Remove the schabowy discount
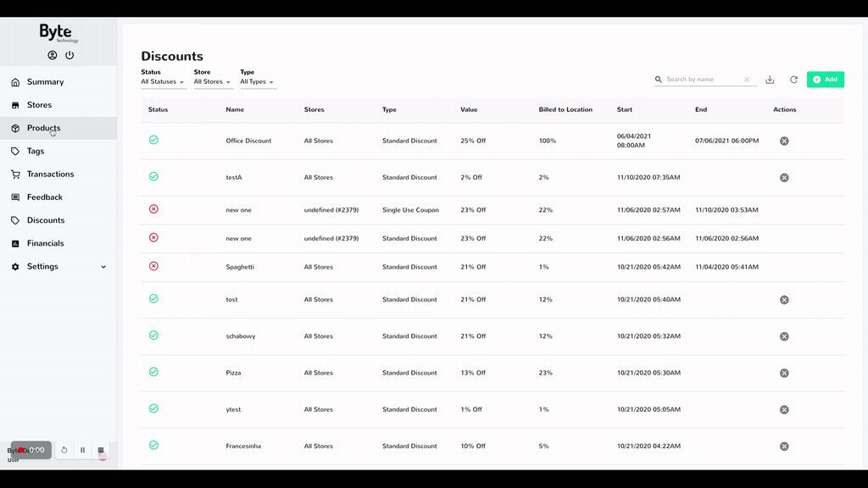Image resolution: width=868 pixels, height=488 pixels. pos(784,336)
